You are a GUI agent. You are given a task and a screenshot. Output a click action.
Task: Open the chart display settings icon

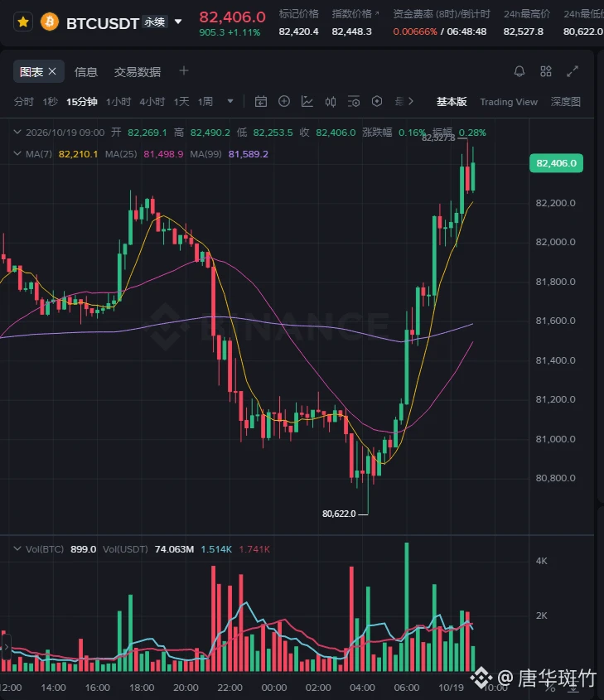point(354,102)
